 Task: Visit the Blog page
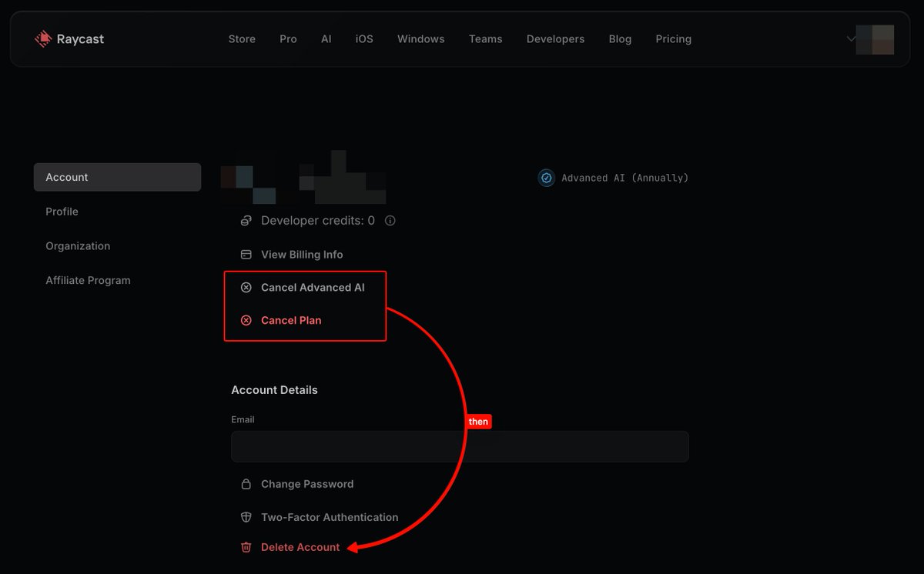tap(620, 39)
